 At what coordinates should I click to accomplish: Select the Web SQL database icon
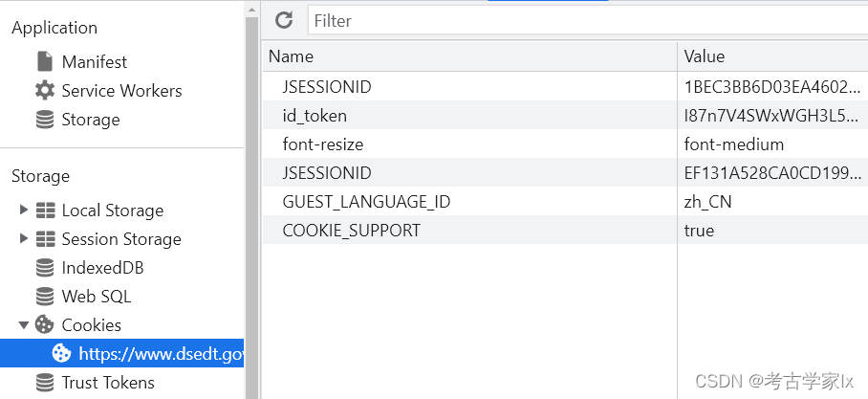click(45, 297)
